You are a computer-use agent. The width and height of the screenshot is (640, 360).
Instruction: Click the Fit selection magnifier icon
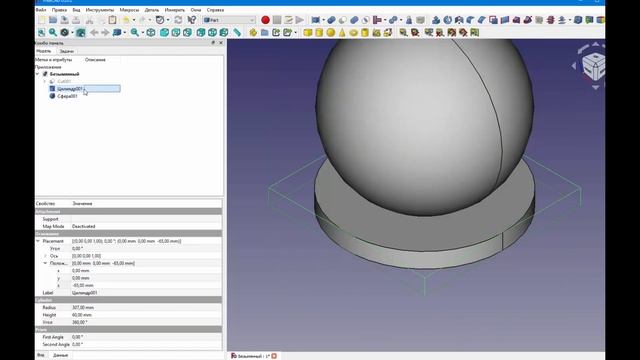(x=53, y=33)
